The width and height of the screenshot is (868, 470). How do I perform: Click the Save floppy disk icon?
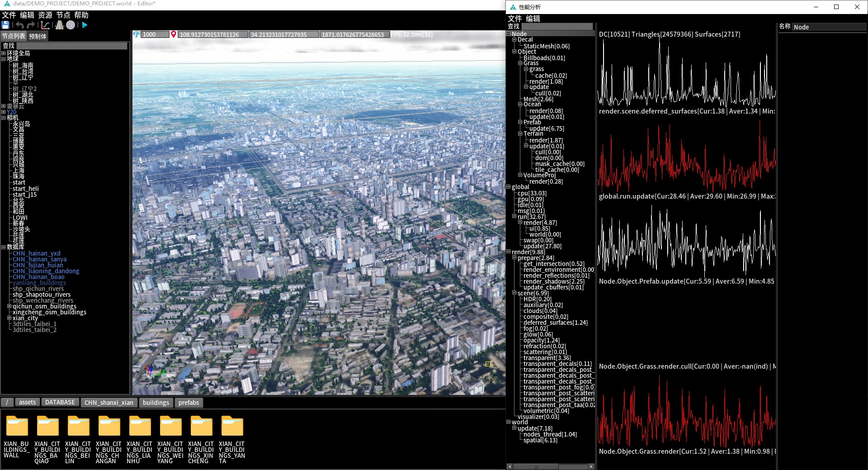coord(5,25)
